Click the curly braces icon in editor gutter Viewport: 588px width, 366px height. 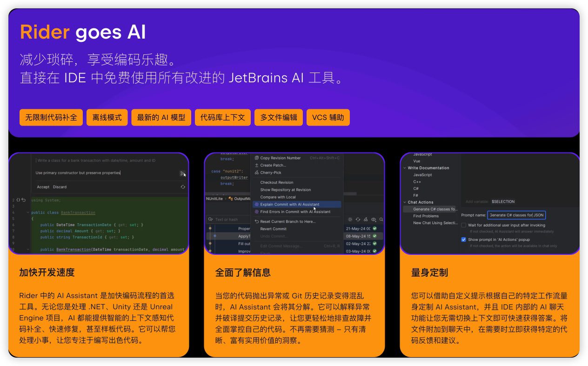pos(18,200)
